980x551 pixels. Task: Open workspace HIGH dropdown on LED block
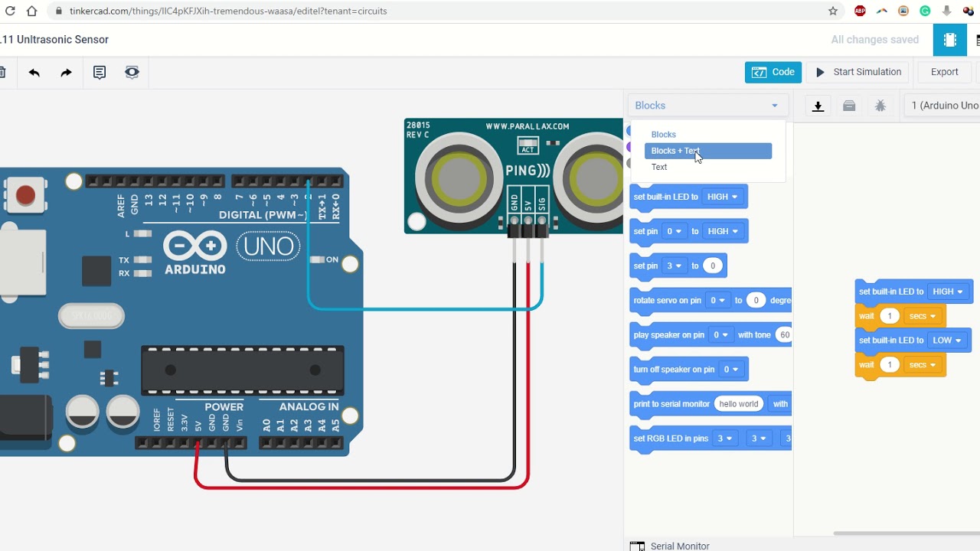[948, 292]
